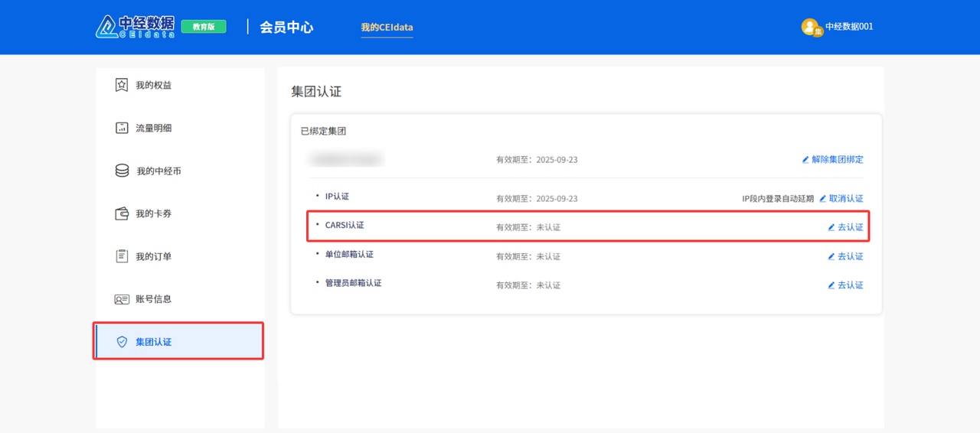Viewport: 980px width, 433px height.
Task: Open the 我的CEIdata tab
Action: click(x=387, y=28)
